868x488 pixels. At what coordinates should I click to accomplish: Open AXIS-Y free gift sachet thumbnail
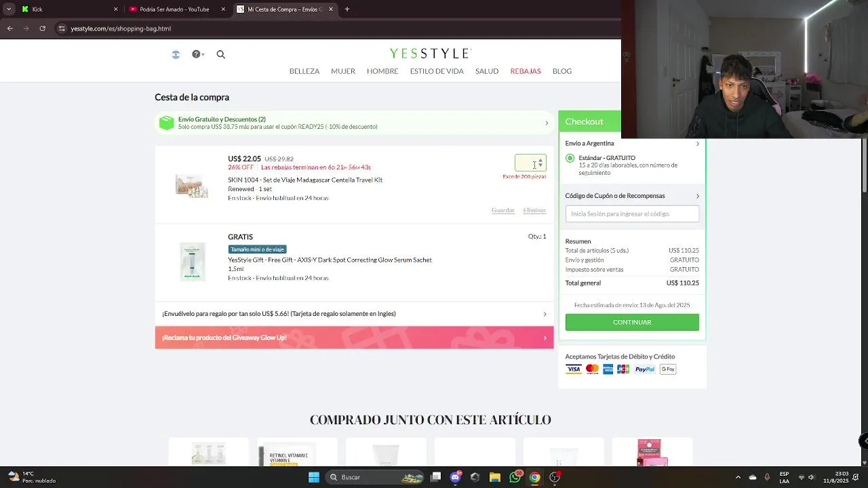coord(193,261)
